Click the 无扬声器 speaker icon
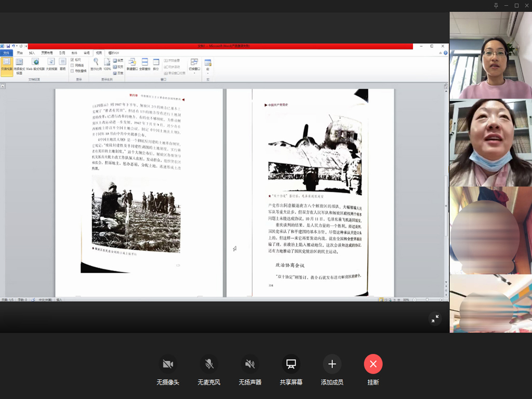The image size is (532, 399). 250,364
